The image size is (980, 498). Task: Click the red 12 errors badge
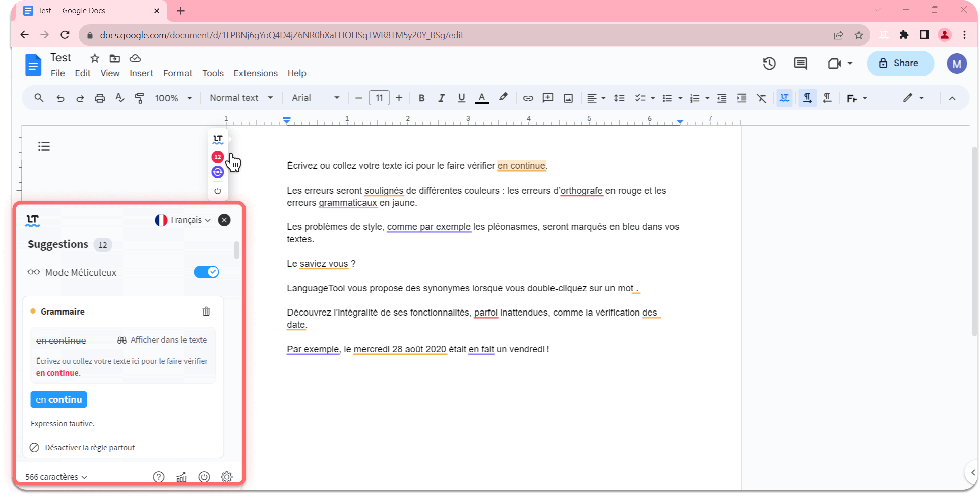(218, 157)
